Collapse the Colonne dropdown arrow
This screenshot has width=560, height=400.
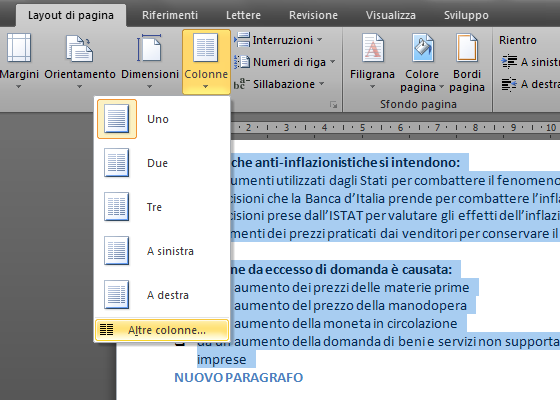pos(205,87)
